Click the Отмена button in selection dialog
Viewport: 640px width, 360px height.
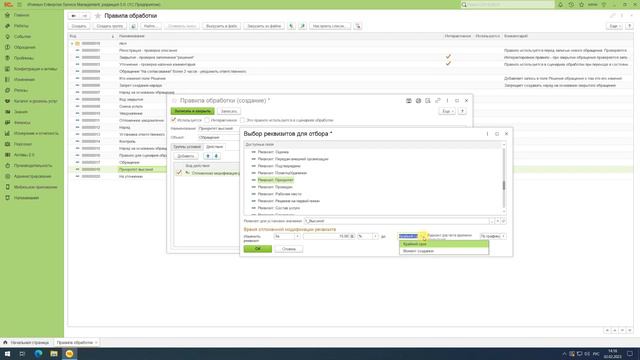(x=289, y=249)
